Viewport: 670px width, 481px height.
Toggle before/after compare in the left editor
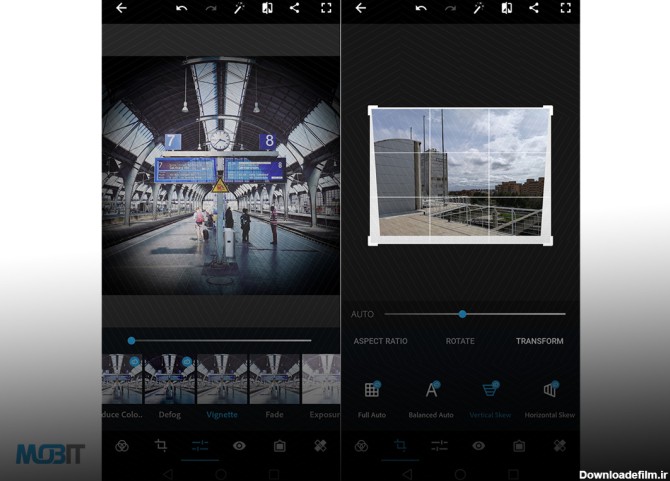(x=267, y=8)
